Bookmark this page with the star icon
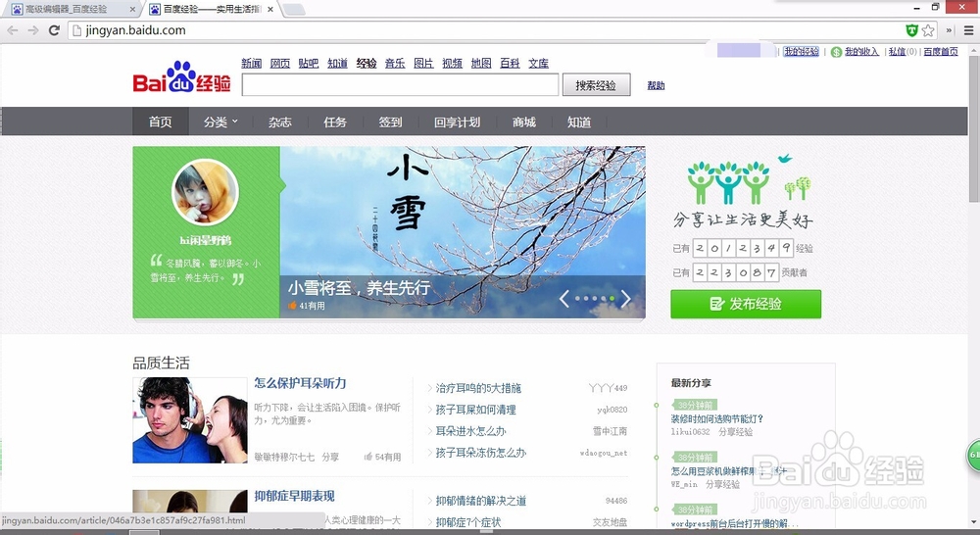The image size is (980, 535). (x=928, y=30)
